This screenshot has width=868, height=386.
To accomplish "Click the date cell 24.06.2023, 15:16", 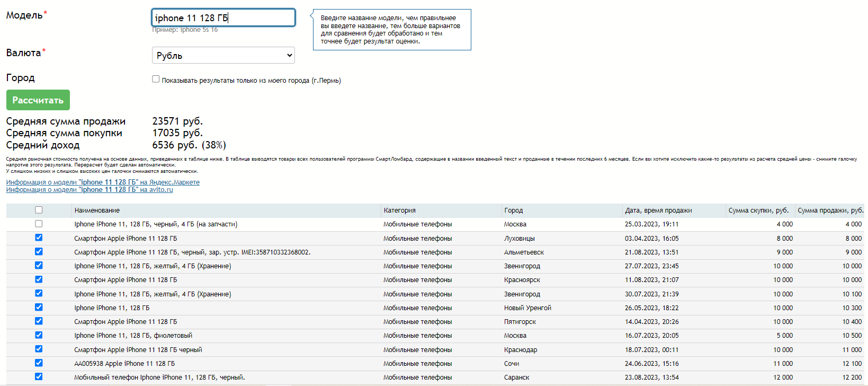I will [x=651, y=364].
